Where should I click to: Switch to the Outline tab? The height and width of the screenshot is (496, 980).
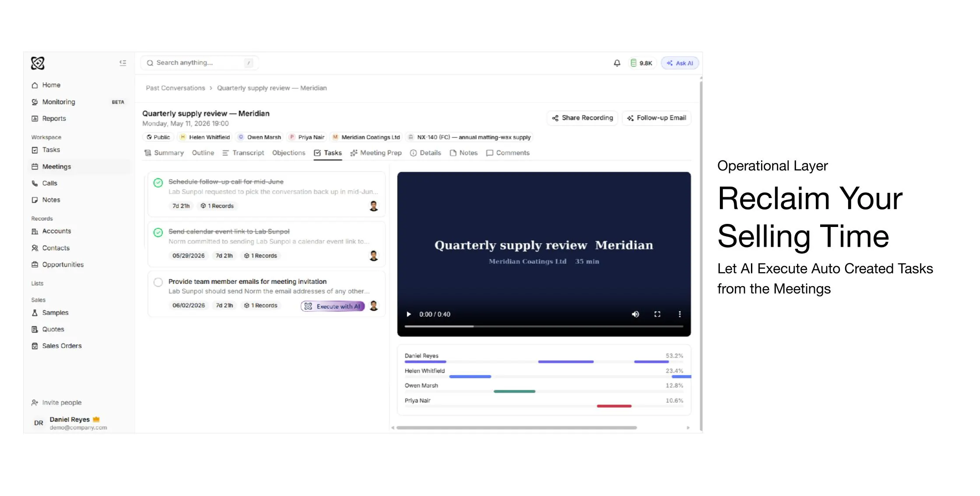coord(203,153)
